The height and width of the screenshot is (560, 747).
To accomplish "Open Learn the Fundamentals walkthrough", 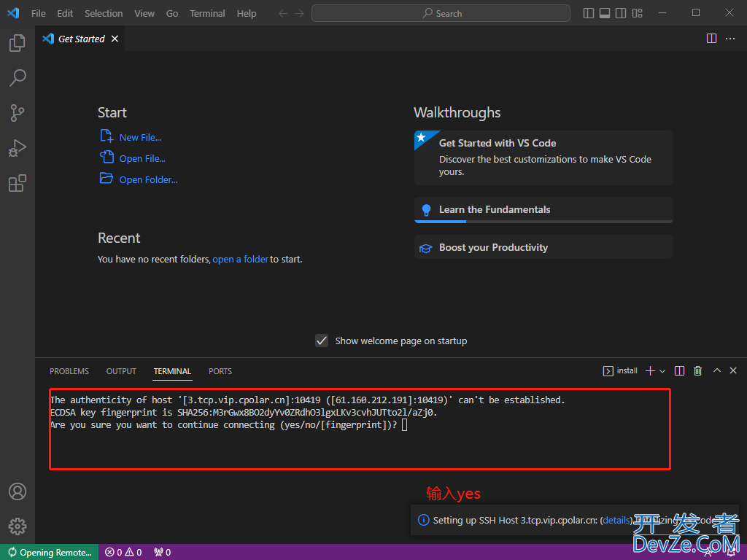I will pyautogui.click(x=543, y=209).
